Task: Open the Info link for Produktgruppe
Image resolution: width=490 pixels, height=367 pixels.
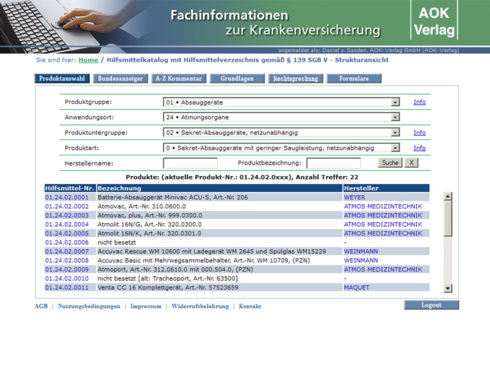Action: pyautogui.click(x=420, y=102)
